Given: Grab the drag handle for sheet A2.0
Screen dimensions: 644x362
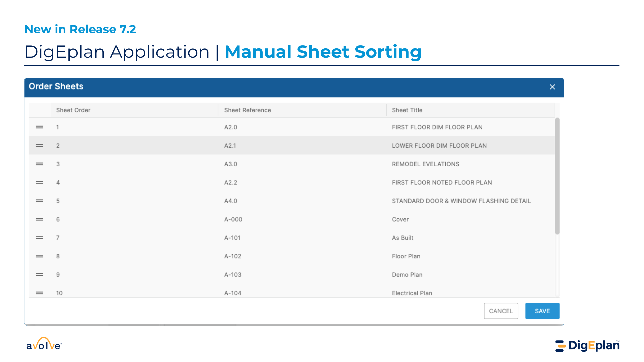Looking at the screenshot, I should click(x=39, y=127).
